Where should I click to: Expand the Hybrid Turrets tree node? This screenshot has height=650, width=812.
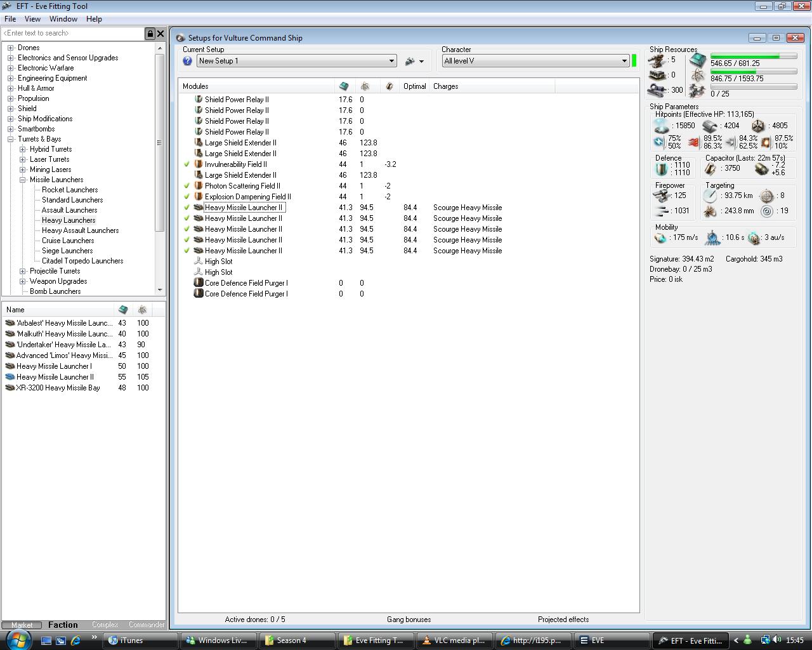[x=23, y=149]
